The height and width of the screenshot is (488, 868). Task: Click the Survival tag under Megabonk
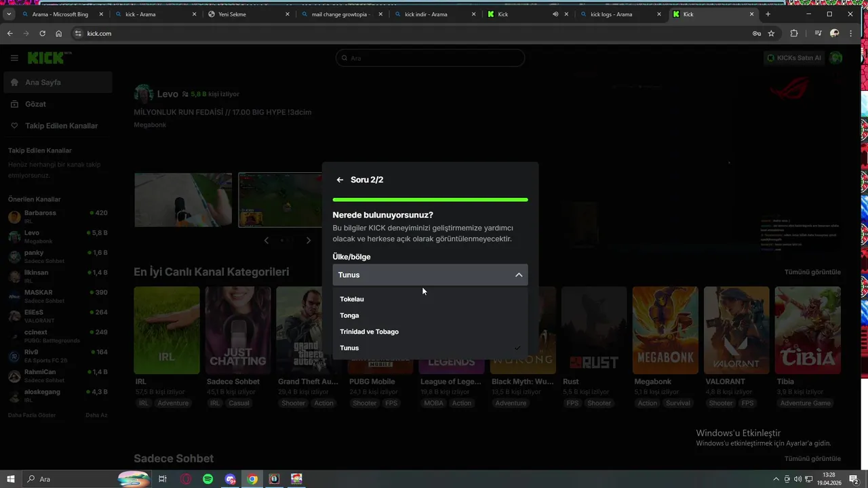(677, 403)
